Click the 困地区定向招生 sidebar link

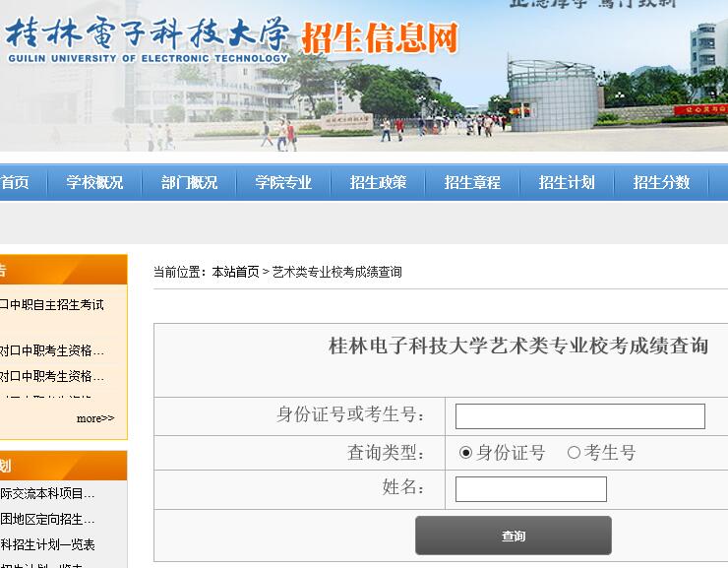tap(47, 519)
